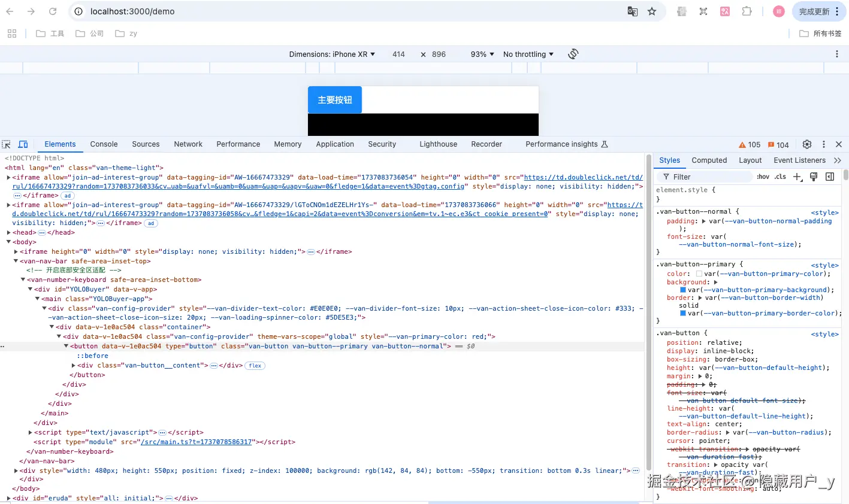
Task: Toggle the .cls element classes panel
Action: coord(780,177)
